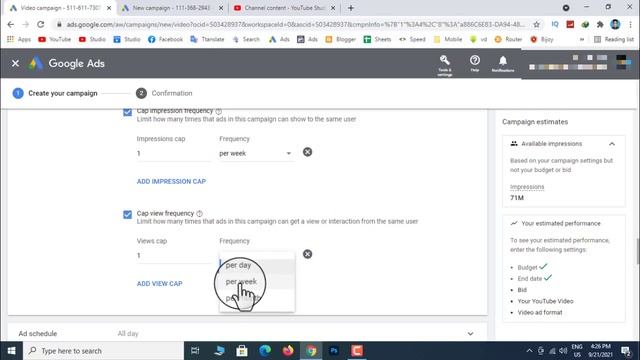The image size is (640, 360).
Task: Click ADD IMPRESSION CAP link
Action: click(171, 181)
